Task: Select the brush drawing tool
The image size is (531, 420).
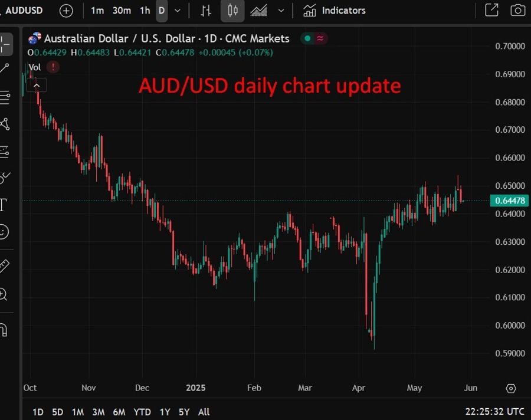Action: [5, 178]
